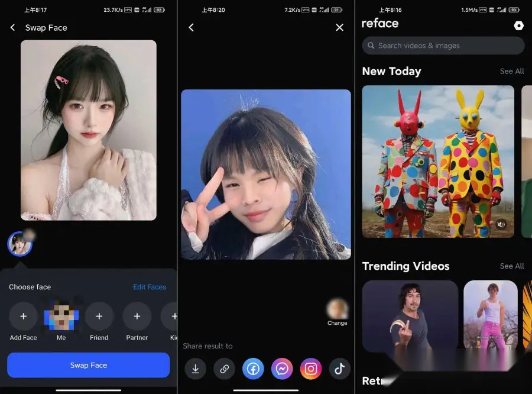532x394 pixels.
Task: Tap the Change face avatar button
Action: click(x=337, y=309)
